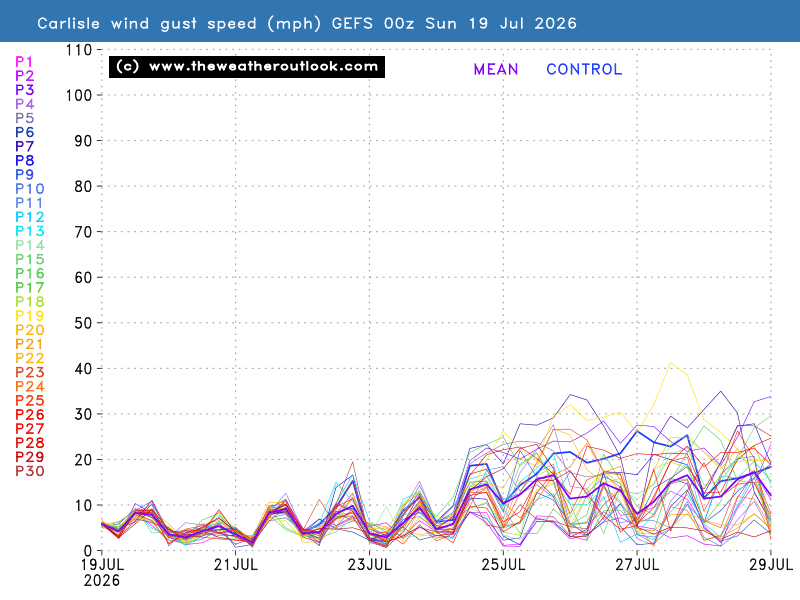Click the P7 legend label
Viewport: 800px width, 600px height.
[24, 146]
